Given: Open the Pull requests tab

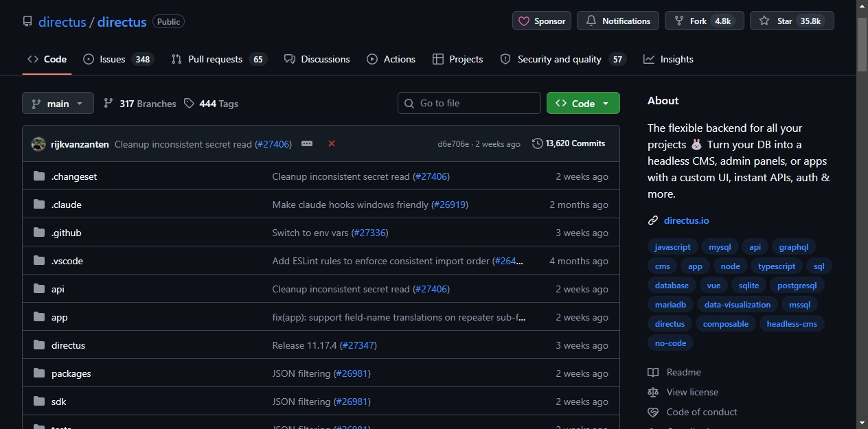Looking at the screenshot, I should (x=219, y=59).
